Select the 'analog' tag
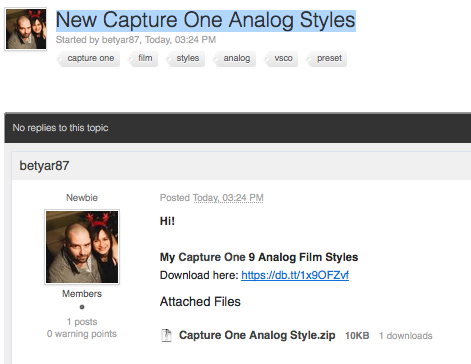This screenshot has height=364, width=471. tap(235, 58)
